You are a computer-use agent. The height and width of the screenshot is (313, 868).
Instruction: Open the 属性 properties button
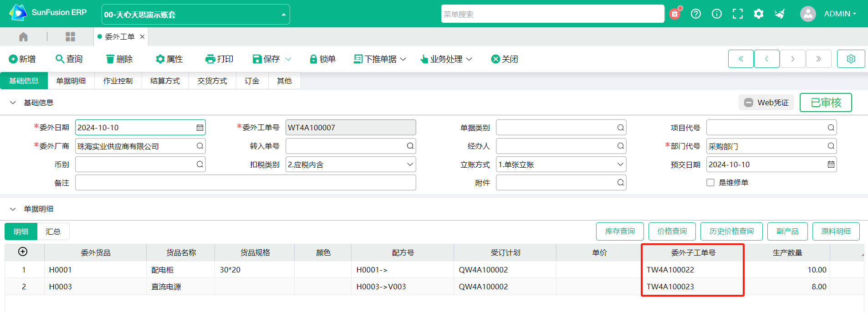pos(169,59)
